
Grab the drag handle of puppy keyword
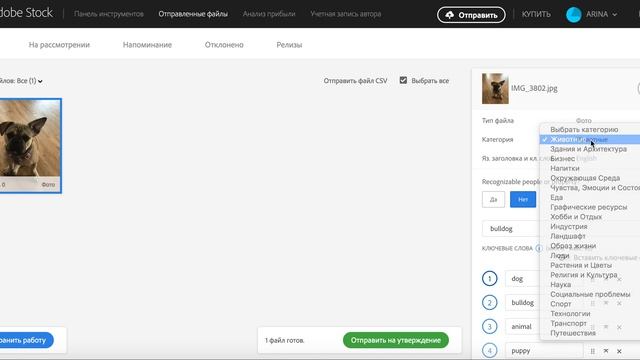coord(593,351)
